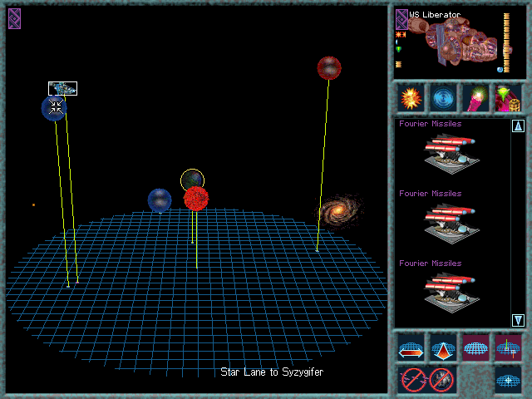Click the tilt view pyramid button
The width and height of the screenshot is (532, 399).
pyautogui.click(x=443, y=348)
